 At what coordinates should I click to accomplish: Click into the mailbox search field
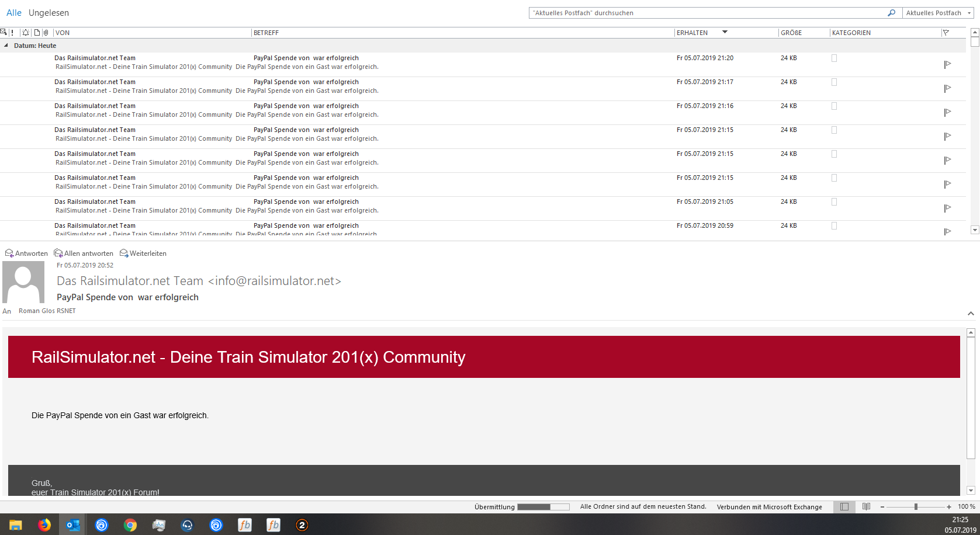point(708,13)
